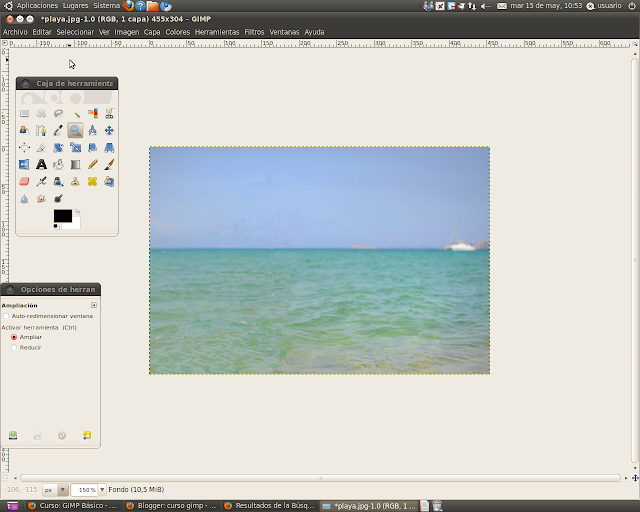The image size is (640, 512).
Task: Select the Paintbrush tool
Action: (x=109, y=165)
